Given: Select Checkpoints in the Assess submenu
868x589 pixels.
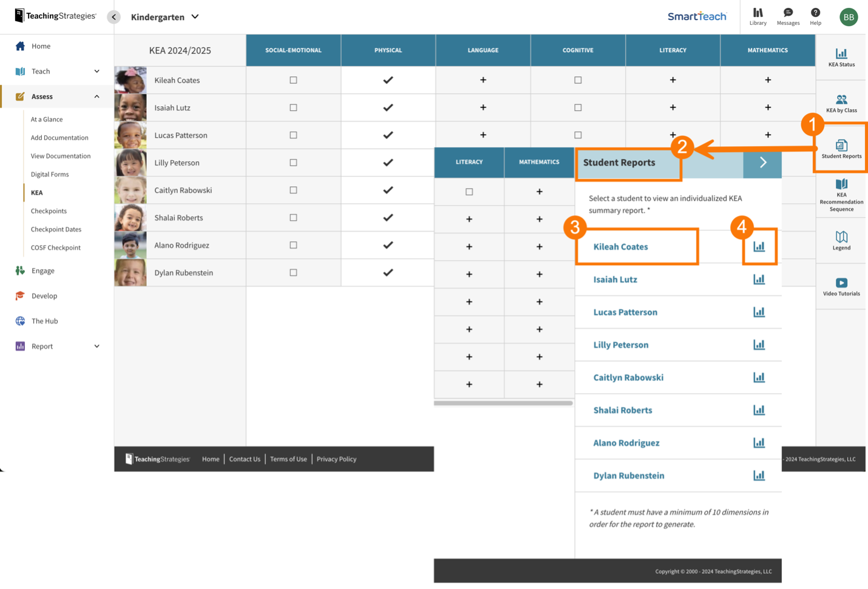Looking at the screenshot, I should click(x=49, y=211).
